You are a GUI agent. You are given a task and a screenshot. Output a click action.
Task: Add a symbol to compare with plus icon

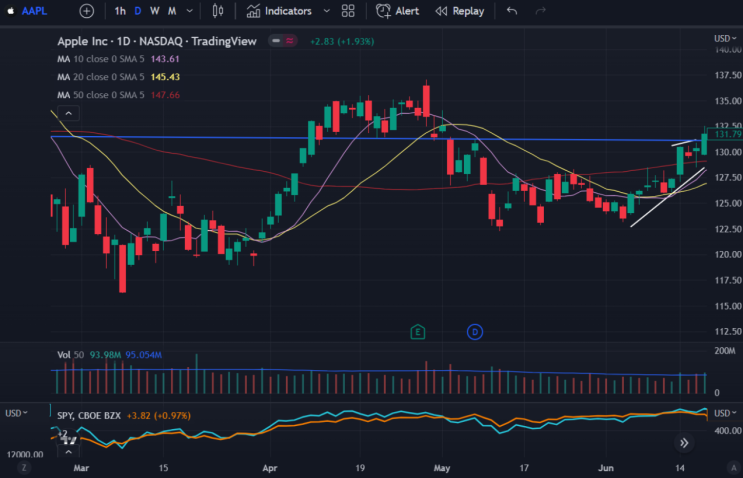tap(87, 11)
